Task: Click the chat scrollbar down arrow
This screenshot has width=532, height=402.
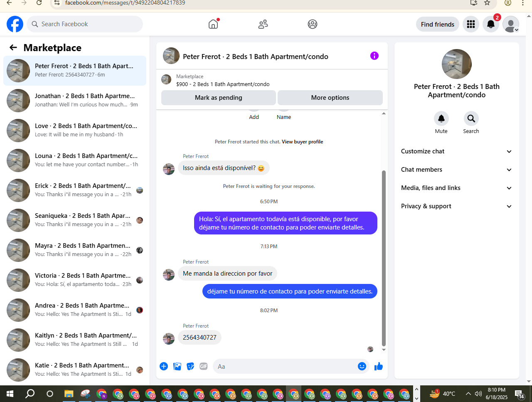Action: click(384, 350)
